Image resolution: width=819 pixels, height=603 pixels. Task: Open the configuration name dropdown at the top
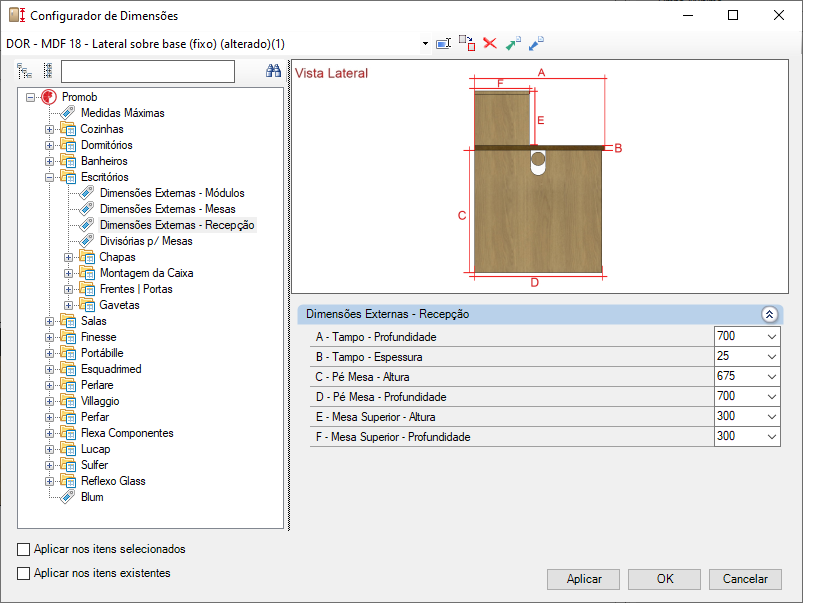(x=425, y=43)
